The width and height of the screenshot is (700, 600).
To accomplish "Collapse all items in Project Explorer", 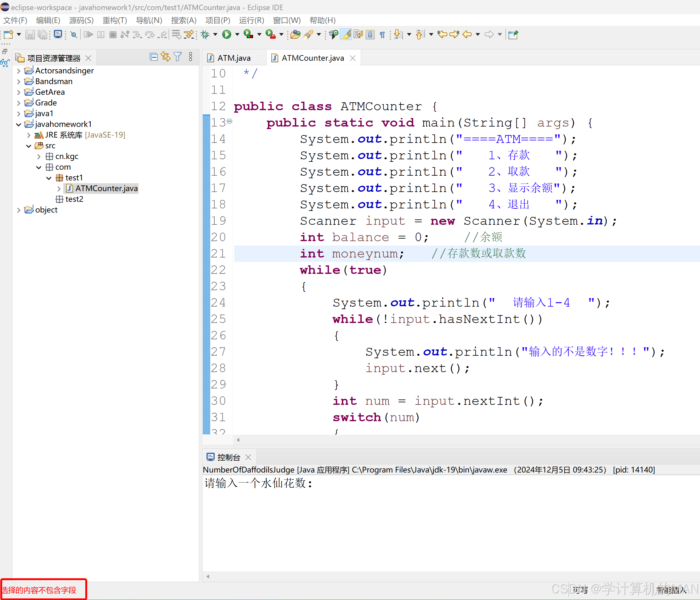I will coord(153,57).
